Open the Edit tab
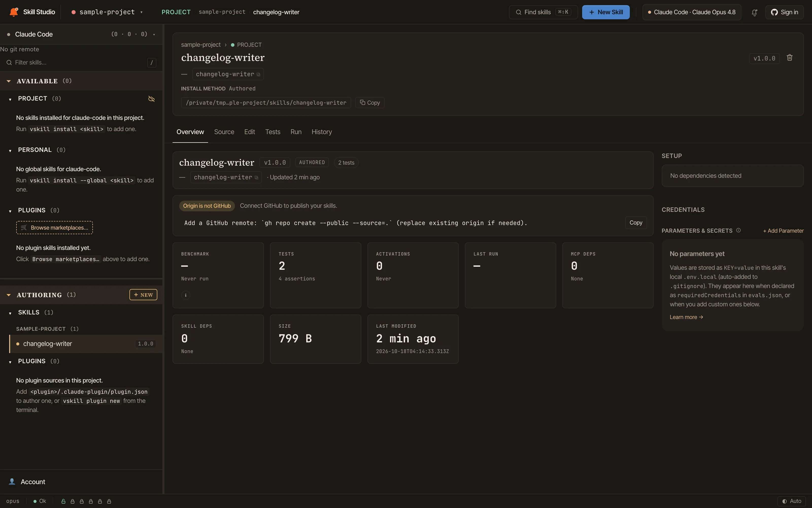The height and width of the screenshot is (508, 812). pyautogui.click(x=250, y=132)
